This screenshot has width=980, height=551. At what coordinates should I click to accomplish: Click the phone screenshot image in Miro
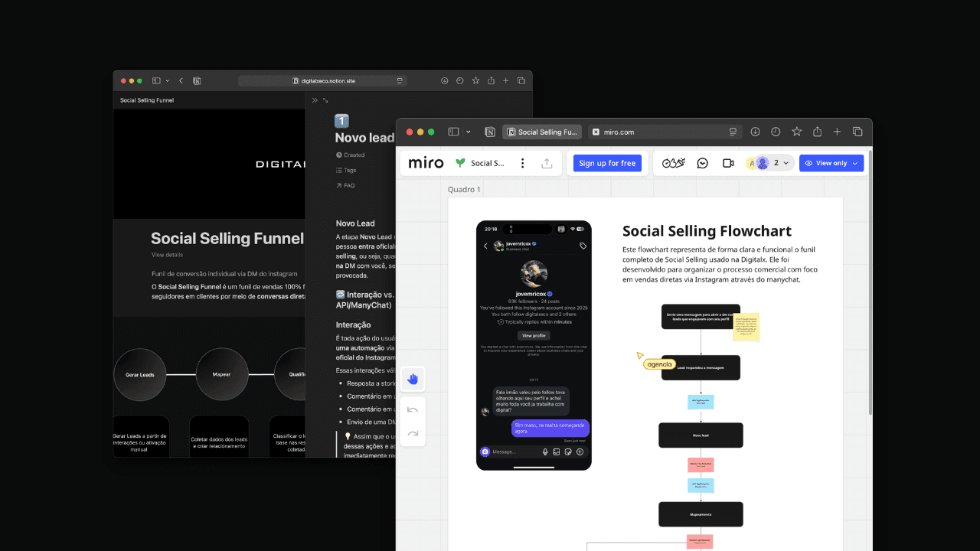point(534,345)
